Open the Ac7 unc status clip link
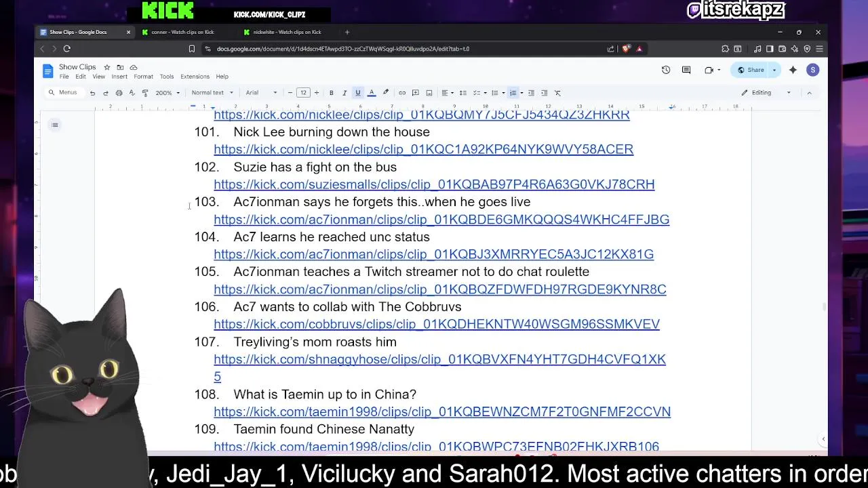The image size is (868, 488). pos(433,254)
